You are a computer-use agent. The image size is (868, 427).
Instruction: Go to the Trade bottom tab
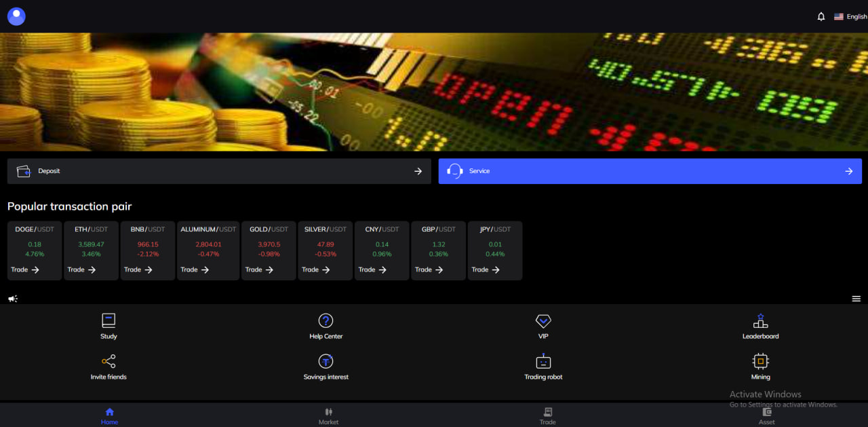click(547, 415)
